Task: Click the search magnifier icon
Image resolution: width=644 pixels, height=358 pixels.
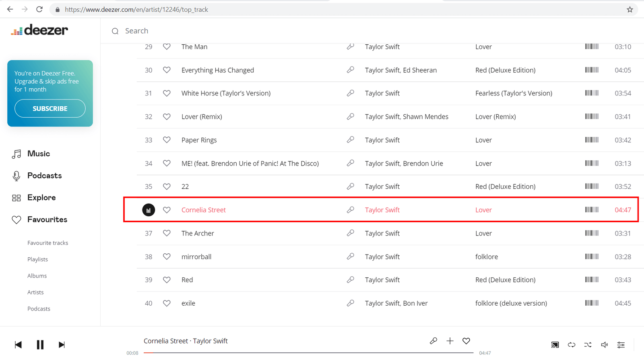Action: 115,31
